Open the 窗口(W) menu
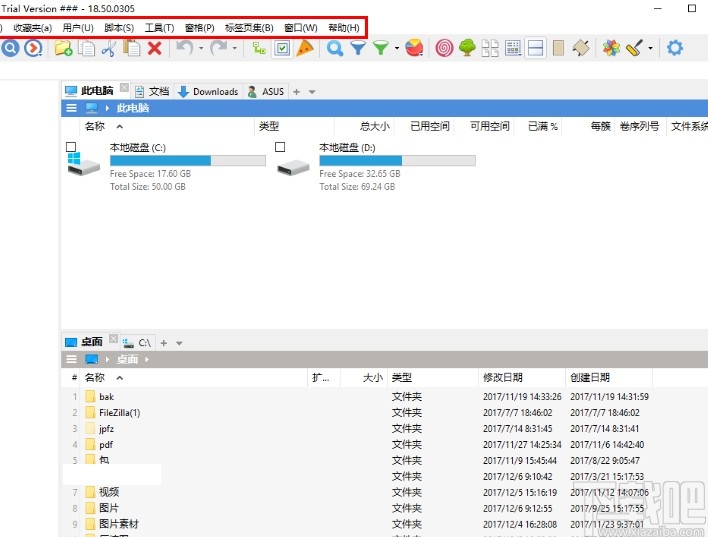The image size is (708, 537). click(x=301, y=28)
